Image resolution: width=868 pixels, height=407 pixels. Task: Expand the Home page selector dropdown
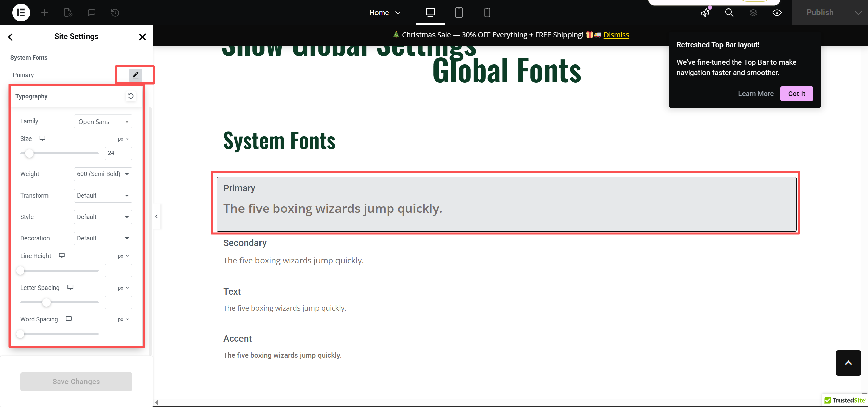[385, 13]
